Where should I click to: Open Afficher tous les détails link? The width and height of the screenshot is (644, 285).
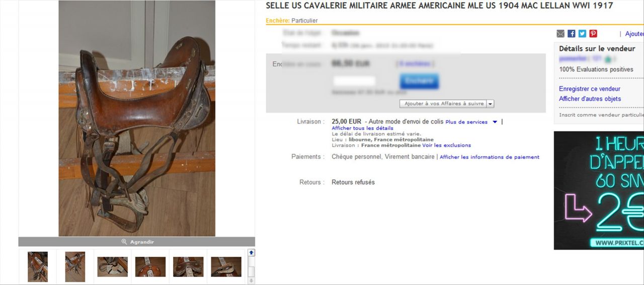362,128
